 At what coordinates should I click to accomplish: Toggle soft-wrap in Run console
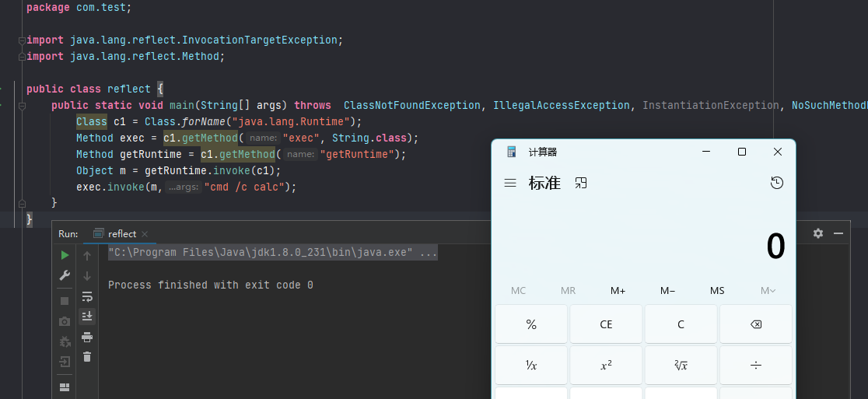[x=87, y=296]
